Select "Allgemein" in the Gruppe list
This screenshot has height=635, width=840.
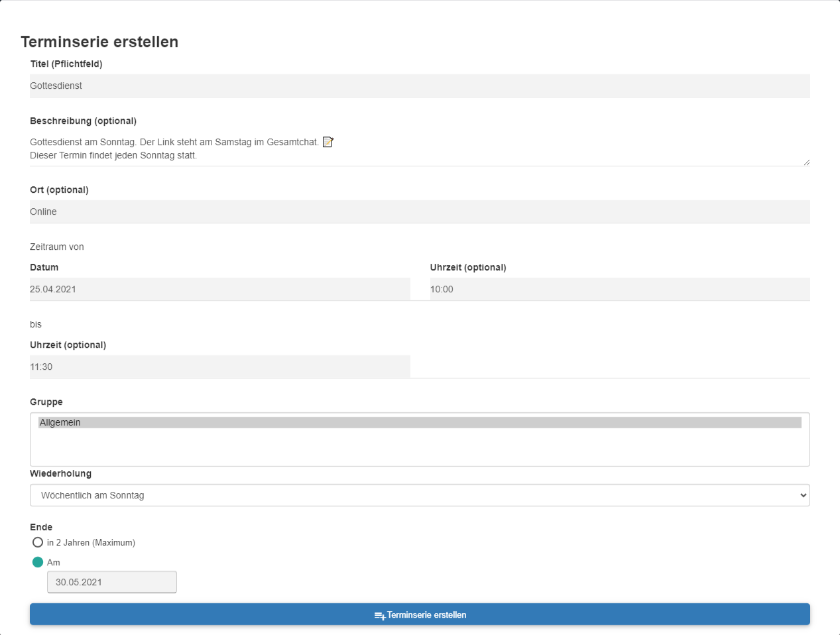click(x=419, y=422)
